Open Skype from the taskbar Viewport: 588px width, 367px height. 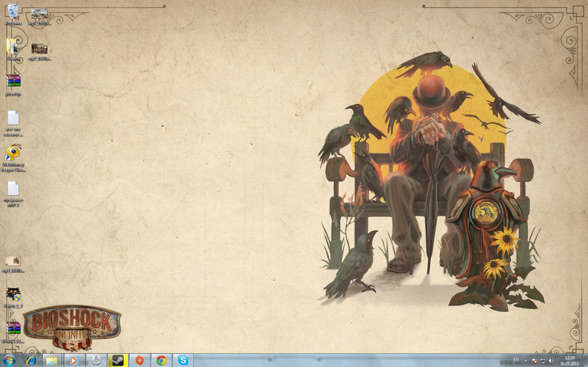click(183, 360)
